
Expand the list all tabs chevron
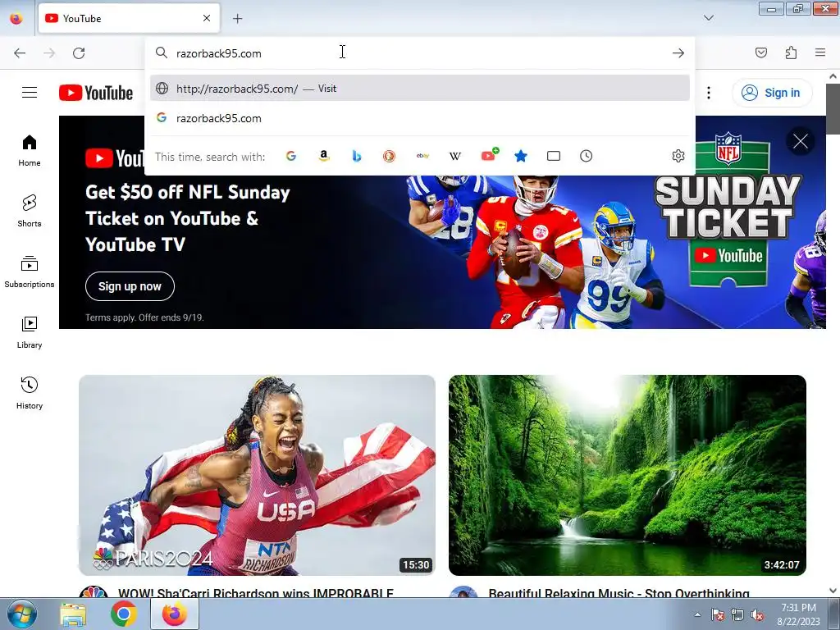coord(709,18)
